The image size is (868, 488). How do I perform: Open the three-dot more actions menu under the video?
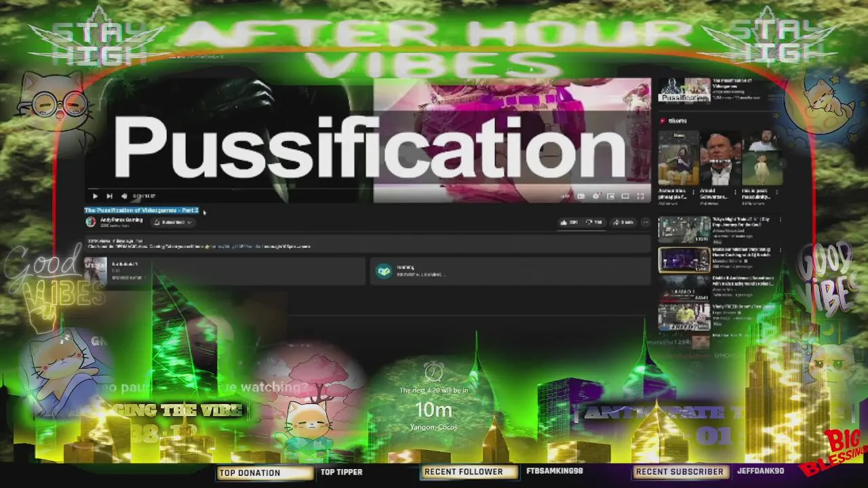tap(645, 222)
